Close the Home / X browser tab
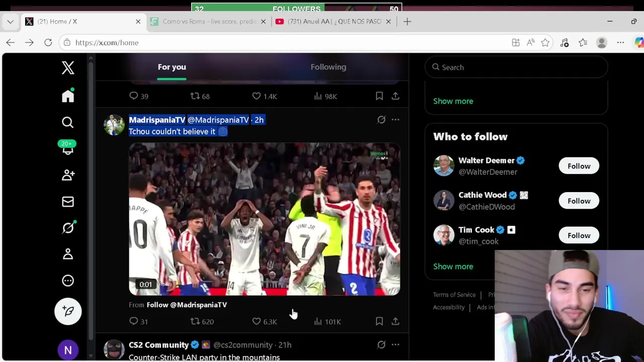 pos(138,22)
